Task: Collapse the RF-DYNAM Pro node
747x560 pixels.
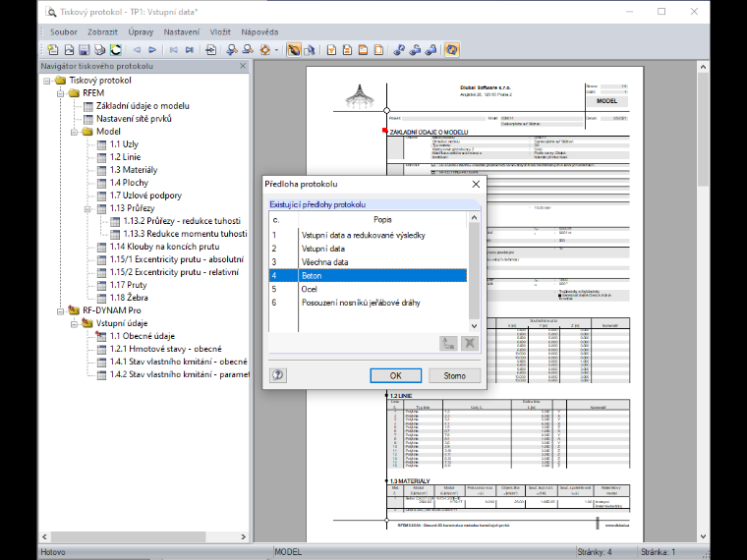Action: pyautogui.click(x=61, y=311)
